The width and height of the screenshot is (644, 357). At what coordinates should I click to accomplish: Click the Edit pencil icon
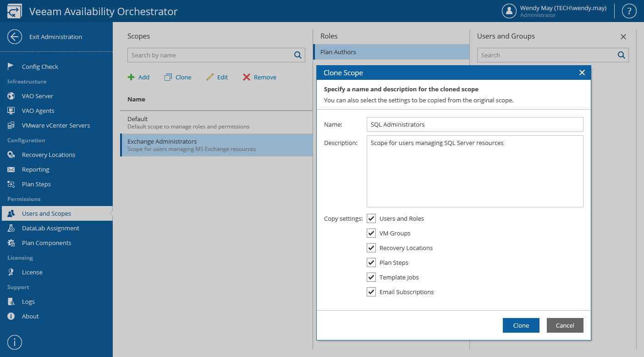coord(210,77)
